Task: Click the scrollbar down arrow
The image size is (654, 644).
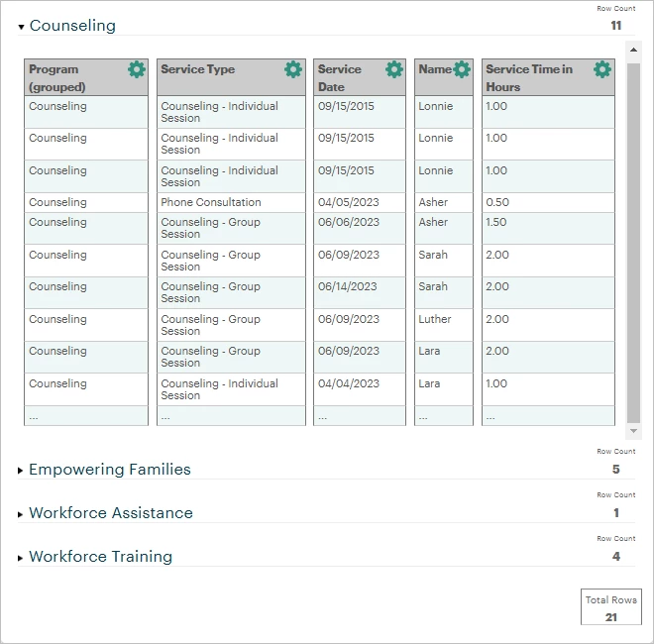Action: tap(633, 431)
